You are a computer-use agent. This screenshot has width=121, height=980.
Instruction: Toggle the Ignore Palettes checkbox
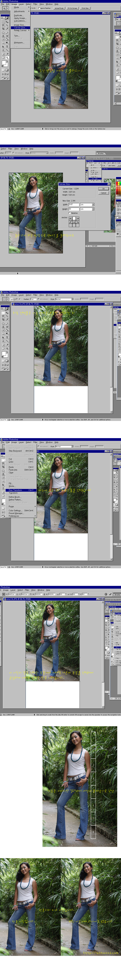click(x=39, y=8)
